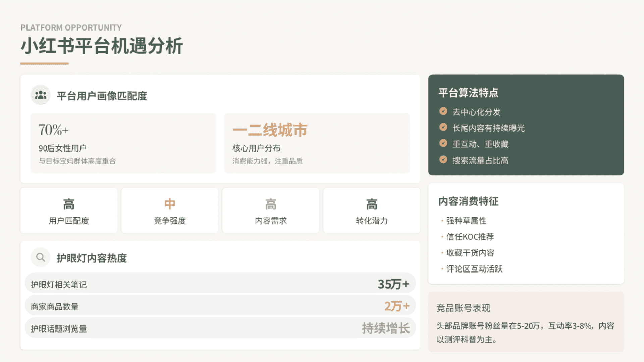644x362 pixels.
Task: Click the 竞品账号表现 summary card
Action: pyautogui.click(x=526, y=322)
